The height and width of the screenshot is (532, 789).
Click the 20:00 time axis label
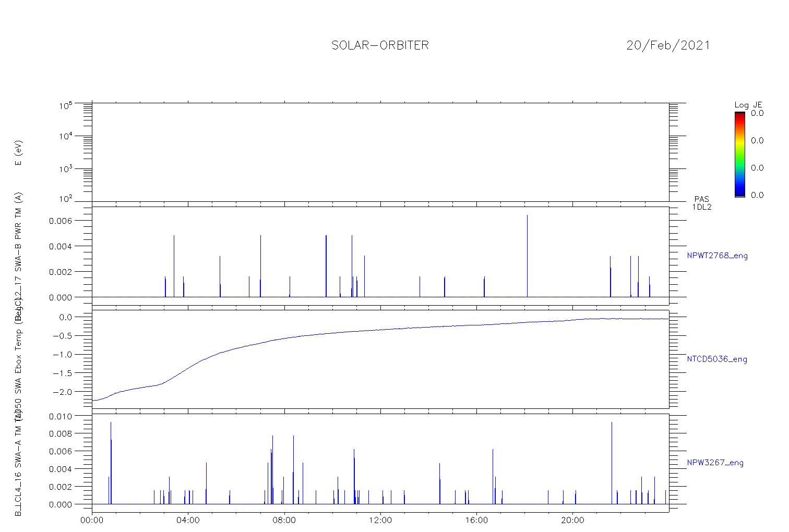572,520
